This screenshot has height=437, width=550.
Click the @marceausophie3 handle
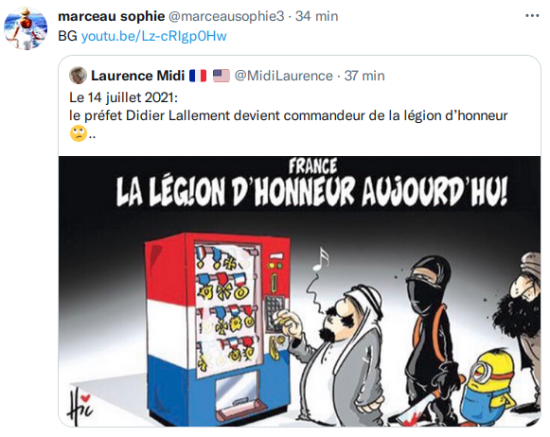pos(227,16)
